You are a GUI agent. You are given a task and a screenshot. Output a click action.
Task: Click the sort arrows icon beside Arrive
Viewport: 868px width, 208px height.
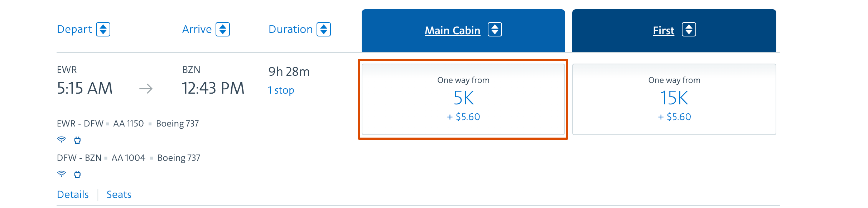(223, 29)
